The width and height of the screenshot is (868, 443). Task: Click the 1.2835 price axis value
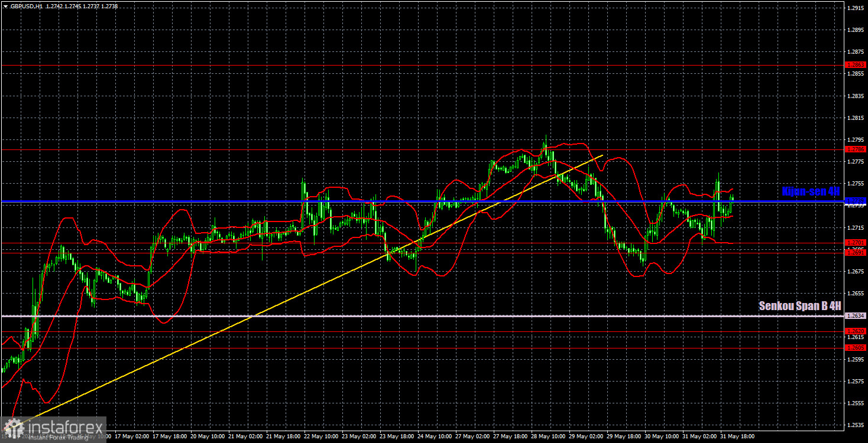pyautogui.click(x=856, y=96)
